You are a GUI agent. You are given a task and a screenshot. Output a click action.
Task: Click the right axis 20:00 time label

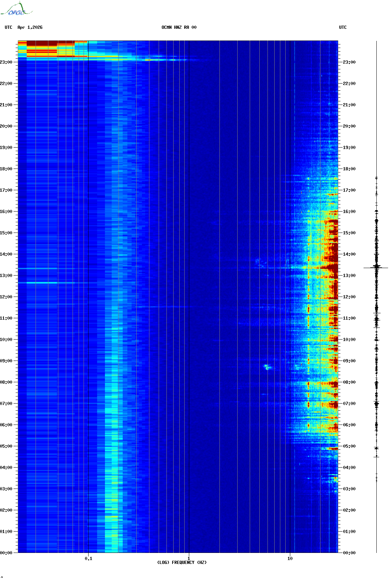349,126
